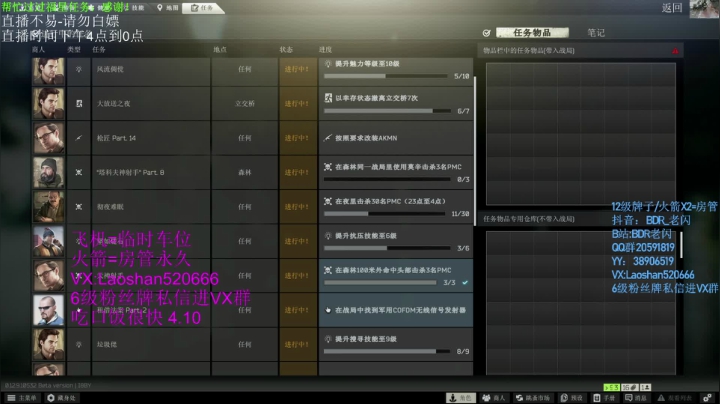The image size is (720, 404).
Task: Click the quest list vertical scrollbar
Action: 475,152
